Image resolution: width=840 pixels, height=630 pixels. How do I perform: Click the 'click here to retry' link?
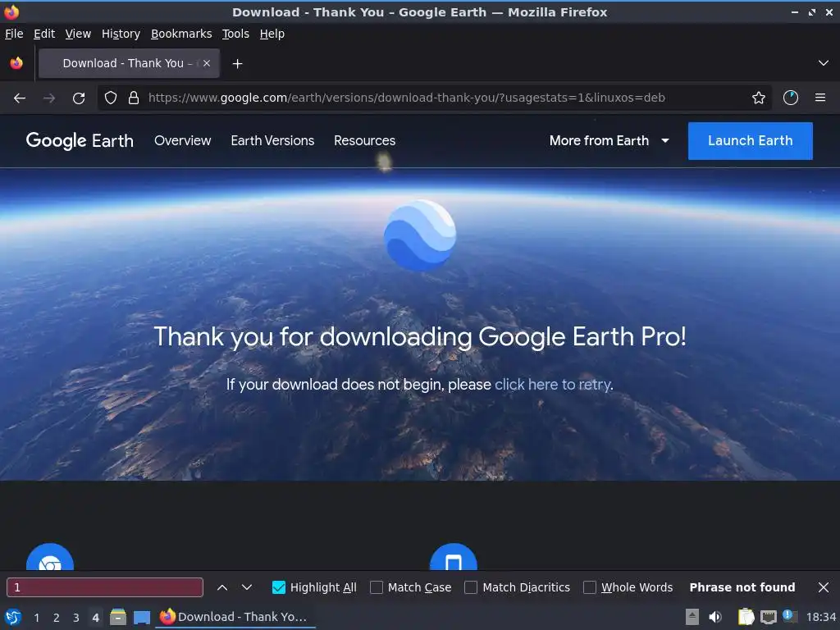[x=553, y=385]
